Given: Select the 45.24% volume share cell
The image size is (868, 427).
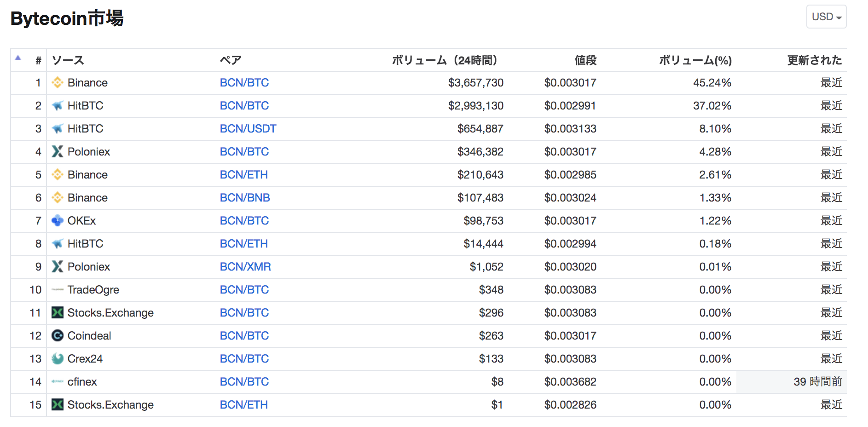Looking at the screenshot, I should (712, 83).
